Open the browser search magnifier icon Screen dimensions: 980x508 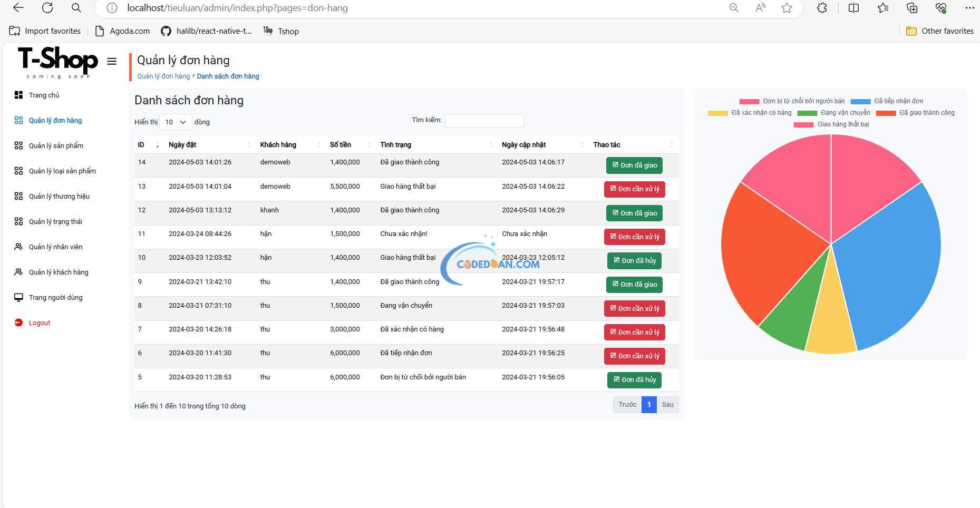[x=76, y=8]
